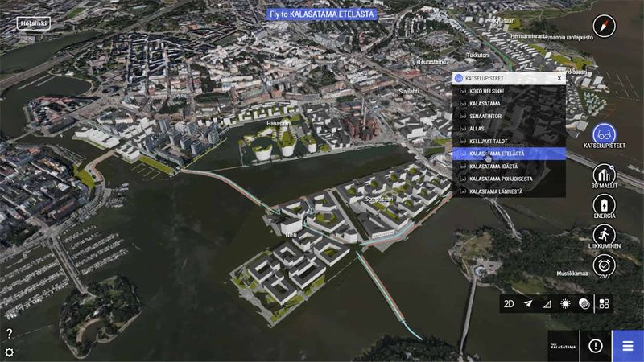The height and width of the screenshot is (362, 644).
Task: Click the Sompasaari map label
Action: point(378,199)
